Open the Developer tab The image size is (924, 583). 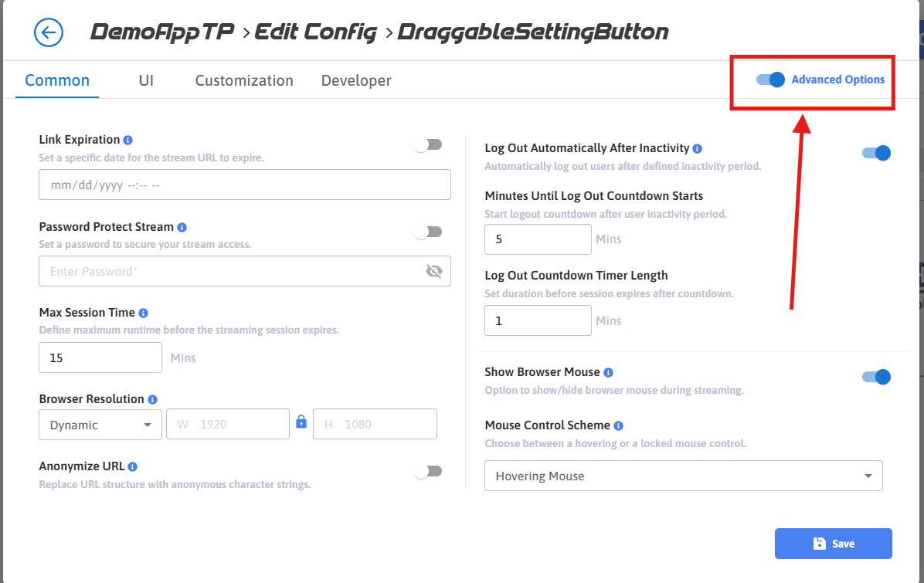356,80
